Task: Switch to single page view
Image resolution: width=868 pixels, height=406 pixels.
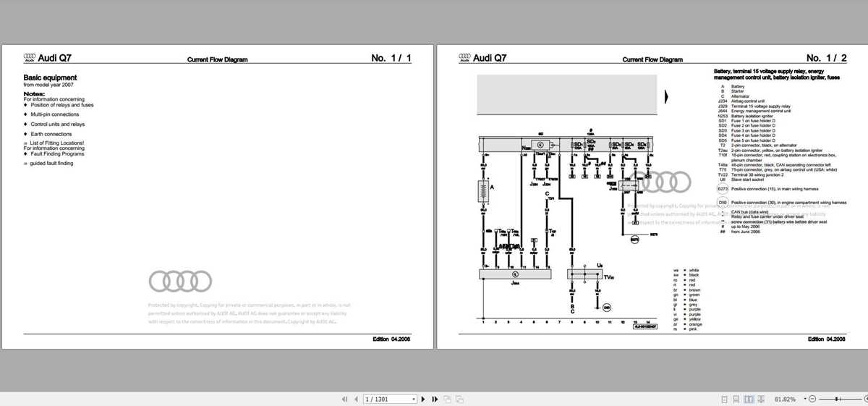Action: (726, 399)
